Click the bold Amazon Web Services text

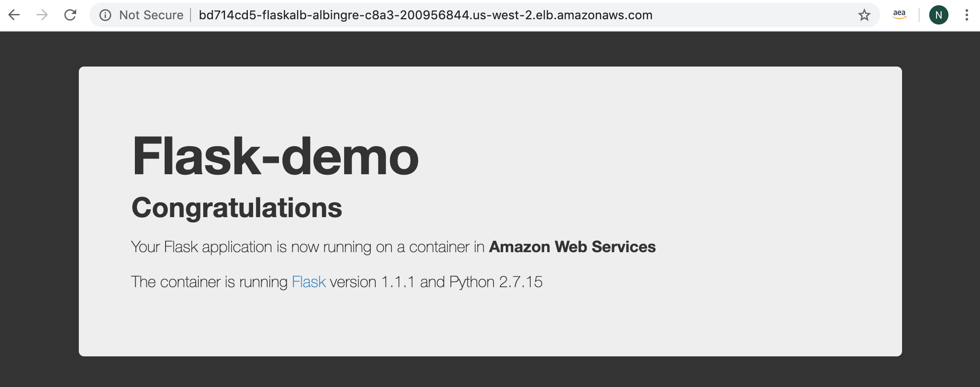(572, 247)
